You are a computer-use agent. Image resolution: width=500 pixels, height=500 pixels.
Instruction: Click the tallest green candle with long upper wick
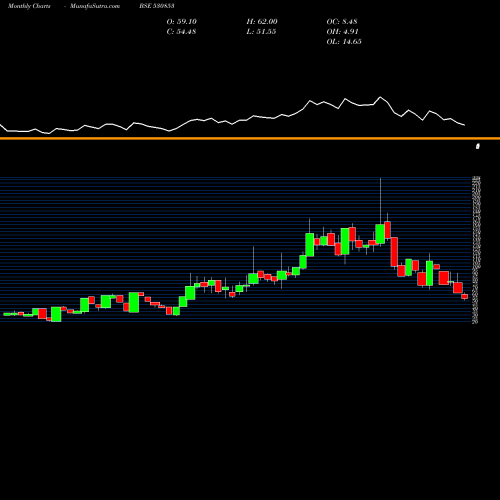coord(380,234)
